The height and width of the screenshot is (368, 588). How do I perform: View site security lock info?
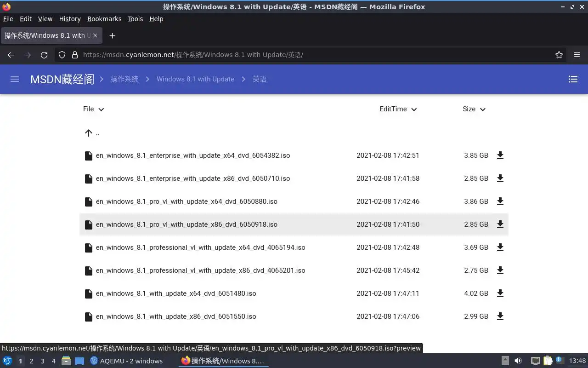(75, 55)
